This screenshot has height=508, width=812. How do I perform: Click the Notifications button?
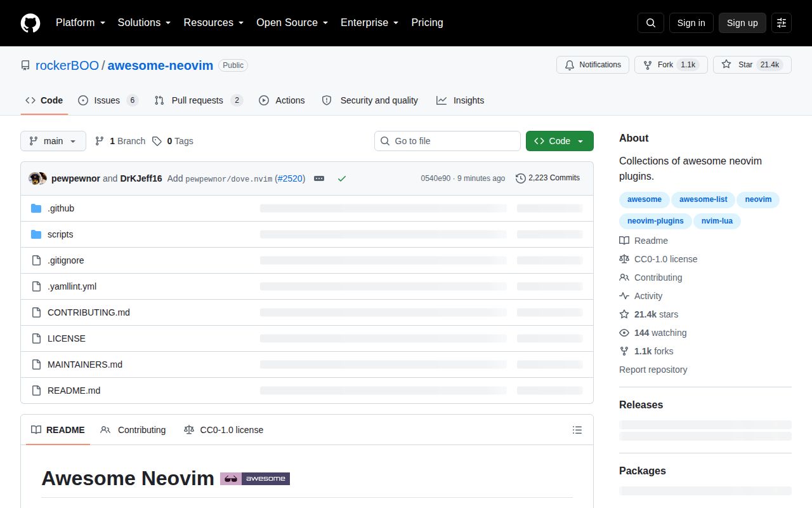click(x=593, y=65)
